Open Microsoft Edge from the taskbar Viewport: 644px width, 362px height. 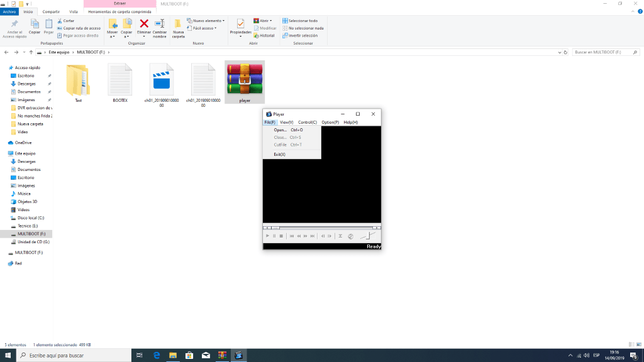point(157,355)
